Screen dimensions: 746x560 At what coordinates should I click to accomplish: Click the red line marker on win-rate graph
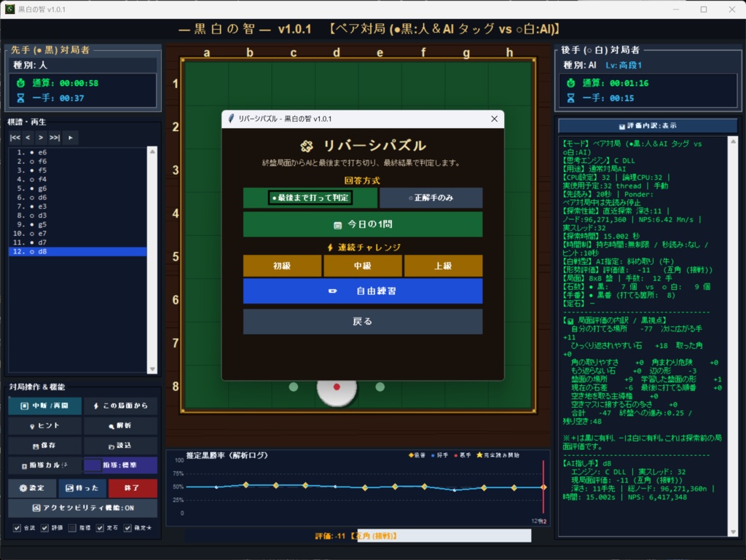[x=543, y=486]
